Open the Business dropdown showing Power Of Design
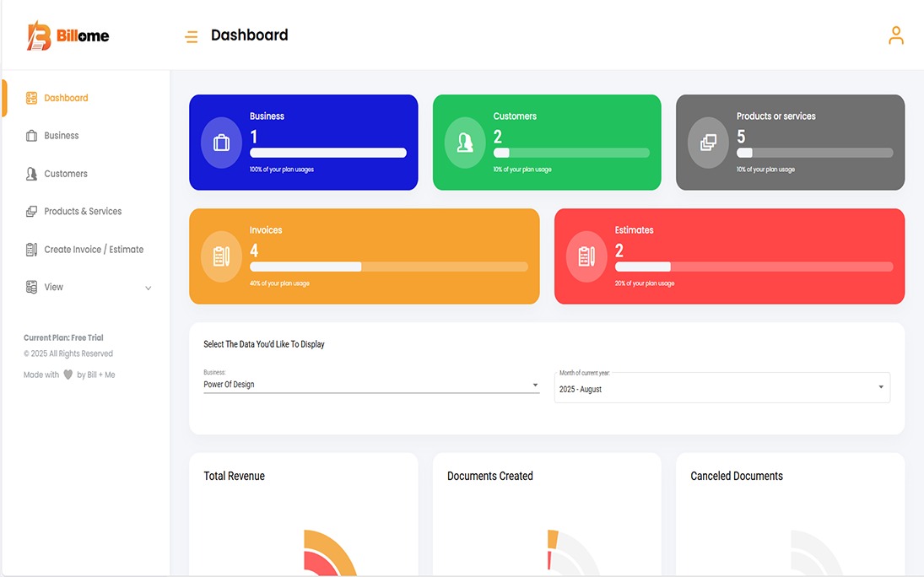924x577 pixels. [370, 385]
